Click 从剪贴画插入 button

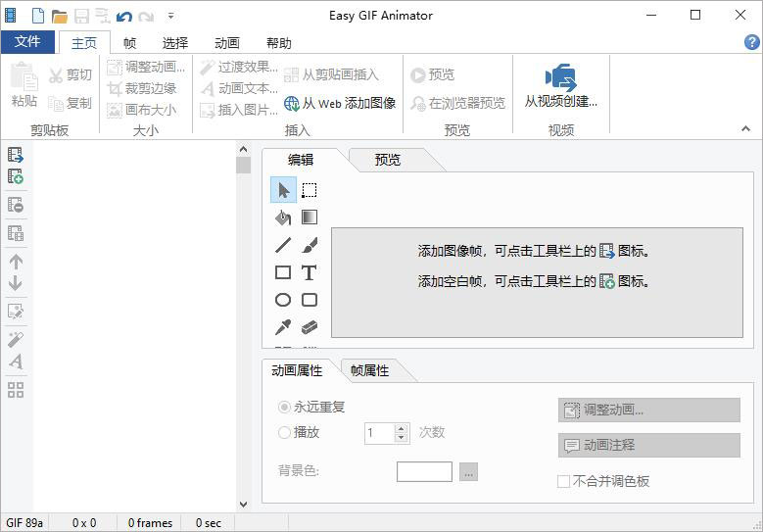pos(331,74)
